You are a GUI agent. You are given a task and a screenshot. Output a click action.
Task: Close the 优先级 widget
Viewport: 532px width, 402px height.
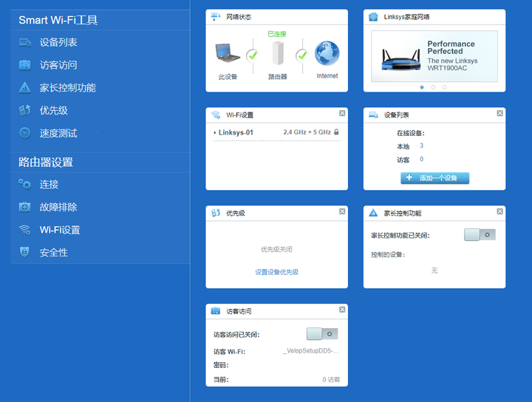point(342,211)
